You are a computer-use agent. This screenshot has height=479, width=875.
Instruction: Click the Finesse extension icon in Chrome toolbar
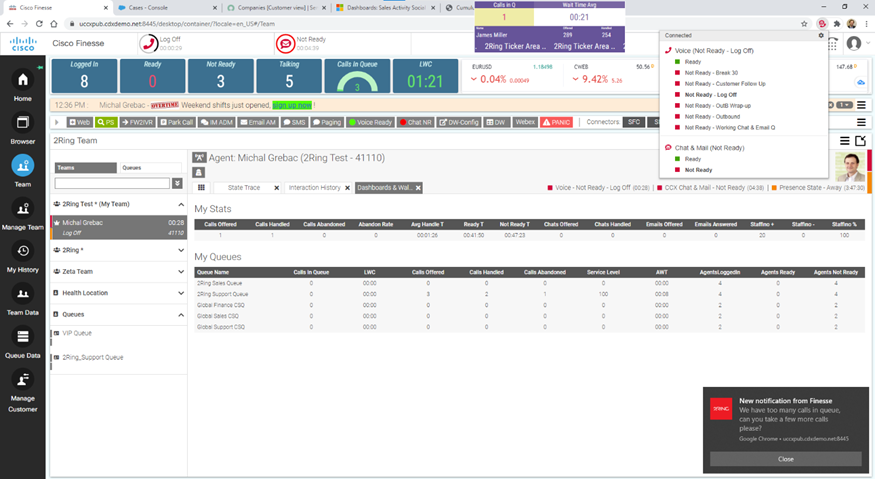point(821,23)
